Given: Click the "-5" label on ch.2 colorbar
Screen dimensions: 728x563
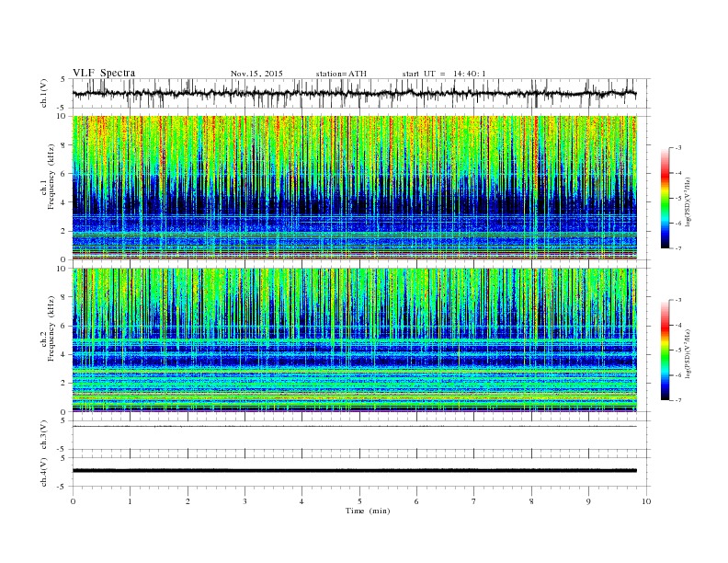Looking at the screenshot, I should point(677,350).
